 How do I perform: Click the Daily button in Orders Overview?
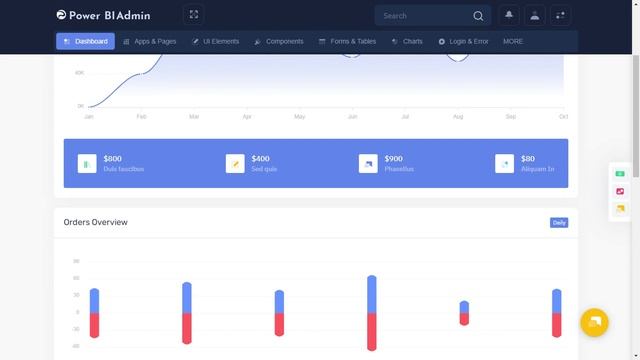[559, 222]
